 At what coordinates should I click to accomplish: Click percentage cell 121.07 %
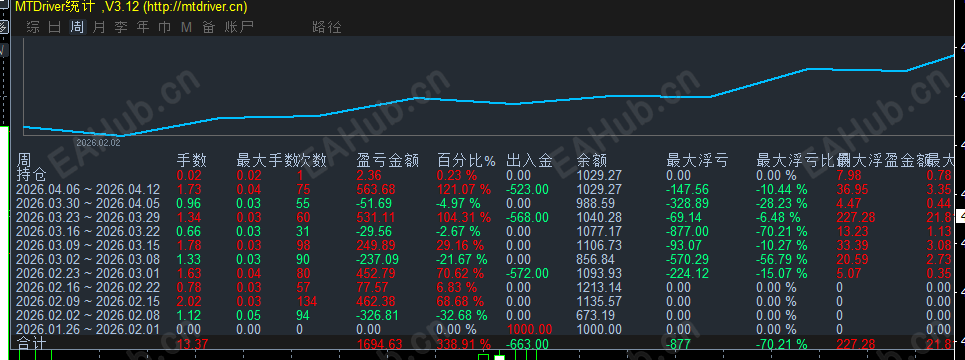pos(464,189)
